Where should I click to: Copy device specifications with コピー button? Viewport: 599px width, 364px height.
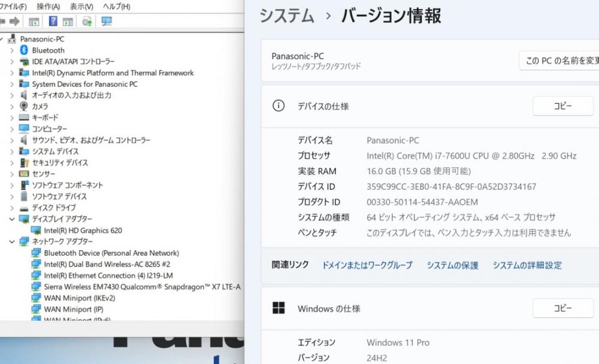click(x=562, y=106)
